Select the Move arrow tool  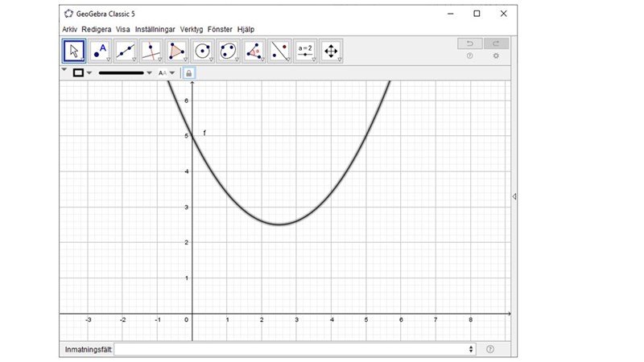click(74, 51)
